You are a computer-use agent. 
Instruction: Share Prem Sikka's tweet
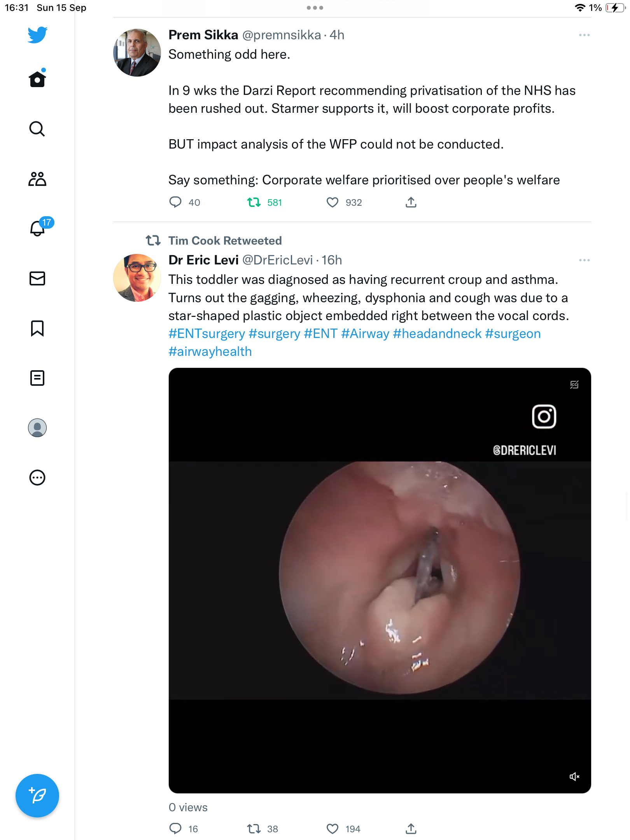[411, 202]
